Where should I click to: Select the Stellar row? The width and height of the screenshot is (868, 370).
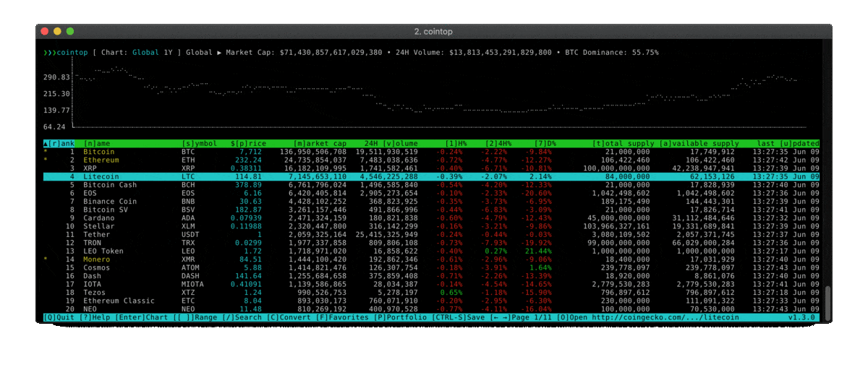pos(431,226)
